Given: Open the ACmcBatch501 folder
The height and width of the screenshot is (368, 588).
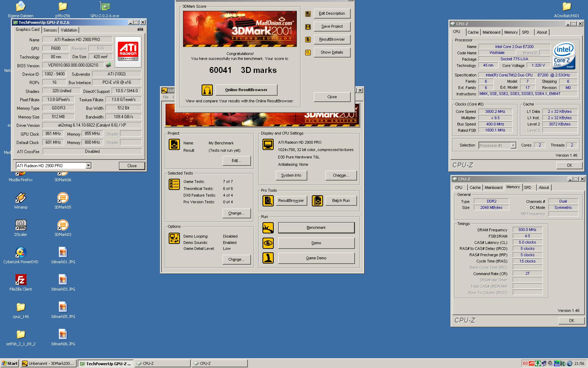Looking at the screenshot, I should pos(567,9).
